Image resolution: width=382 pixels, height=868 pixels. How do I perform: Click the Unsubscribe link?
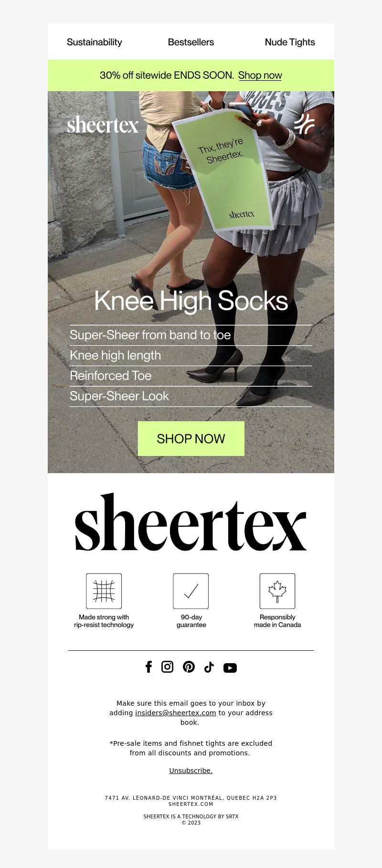pos(191,771)
